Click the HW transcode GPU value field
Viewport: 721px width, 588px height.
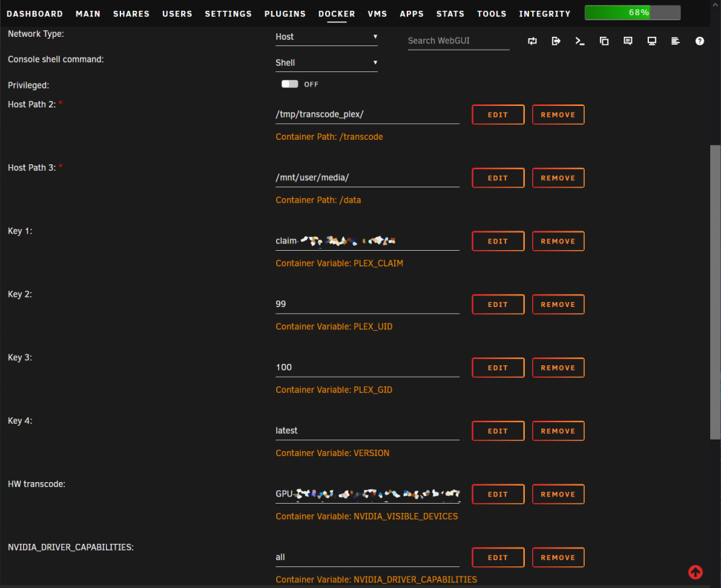coord(368,494)
